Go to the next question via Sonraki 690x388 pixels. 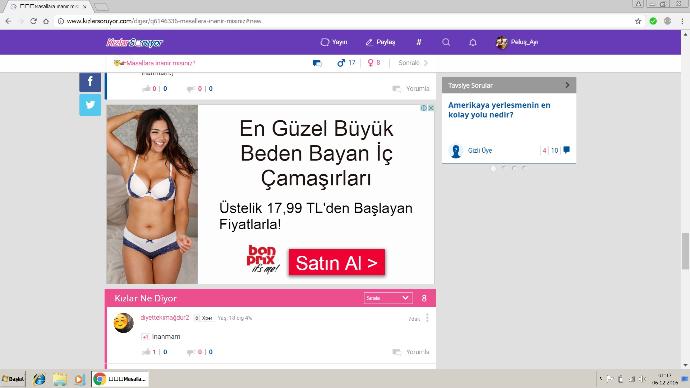point(412,63)
